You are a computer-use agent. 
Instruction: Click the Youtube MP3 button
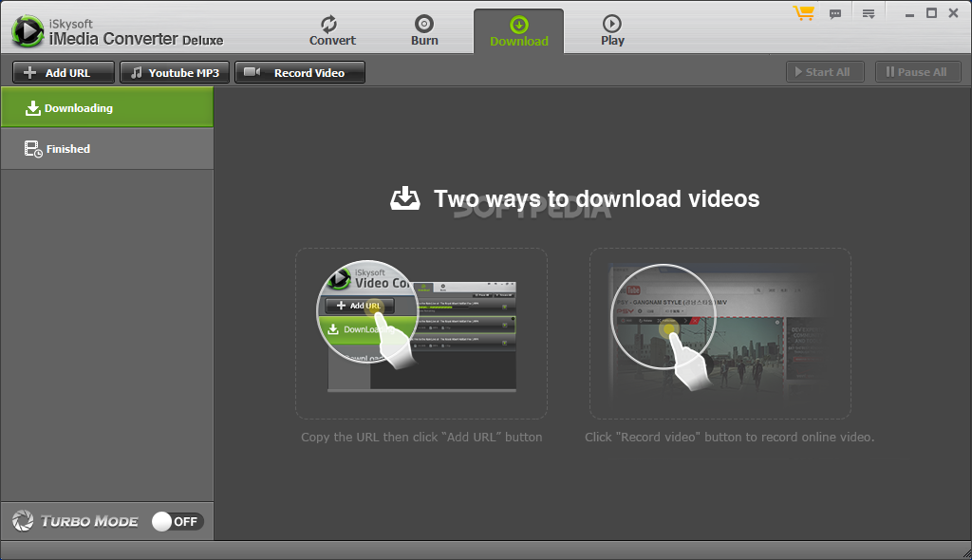[175, 72]
